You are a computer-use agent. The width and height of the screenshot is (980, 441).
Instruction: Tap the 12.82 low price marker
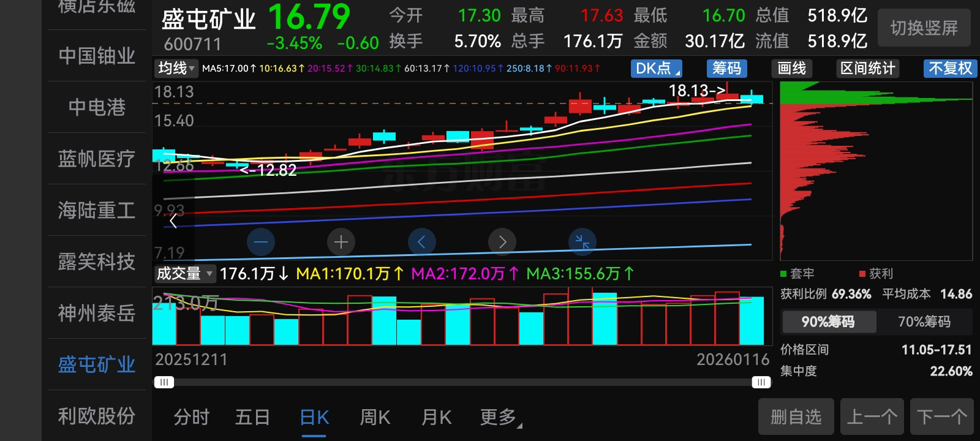click(268, 170)
